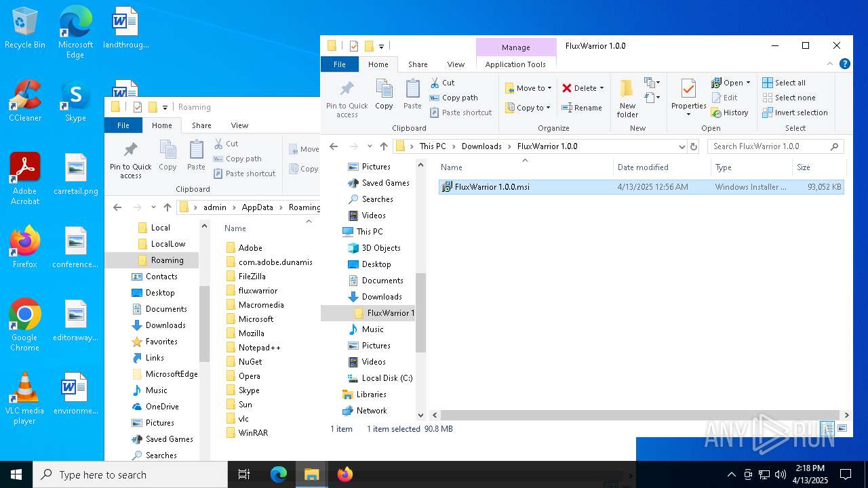The width and height of the screenshot is (868, 488).
Task: Click the History button in Open group
Action: [730, 113]
